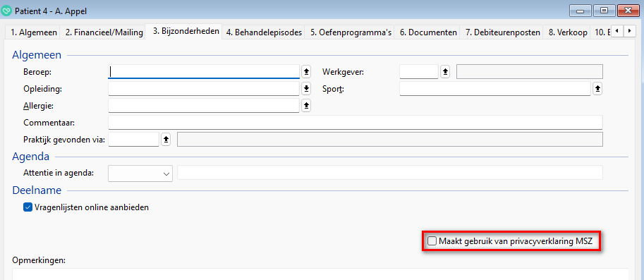Click the app icon in the title bar
The height and width of the screenshot is (280, 644).
[x=7, y=11]
